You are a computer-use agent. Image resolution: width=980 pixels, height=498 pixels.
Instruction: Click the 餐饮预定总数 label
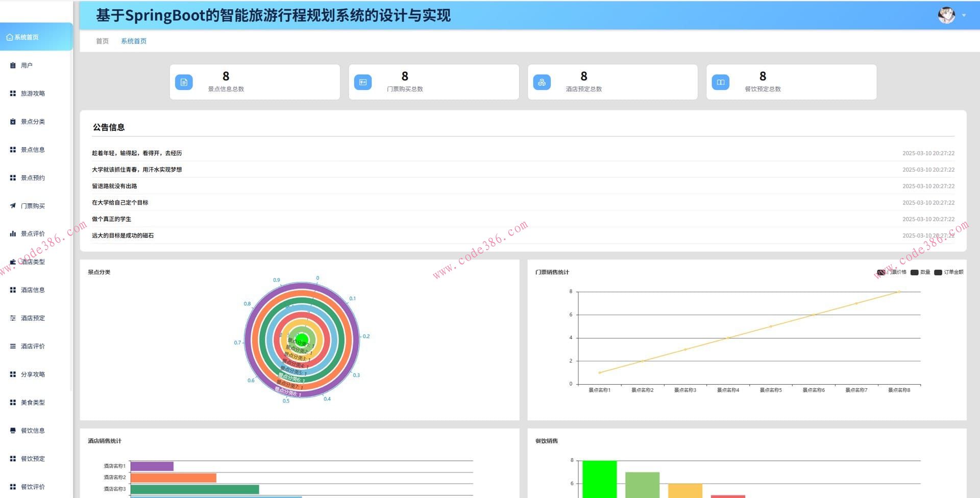pyautogui.click(x=763, y=89)
